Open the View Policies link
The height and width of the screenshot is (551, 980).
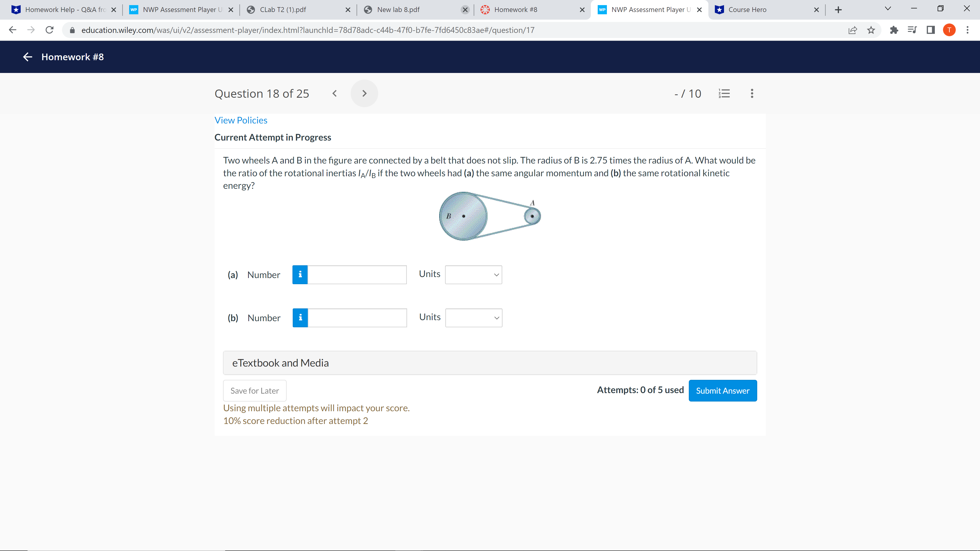click(241, 120)
